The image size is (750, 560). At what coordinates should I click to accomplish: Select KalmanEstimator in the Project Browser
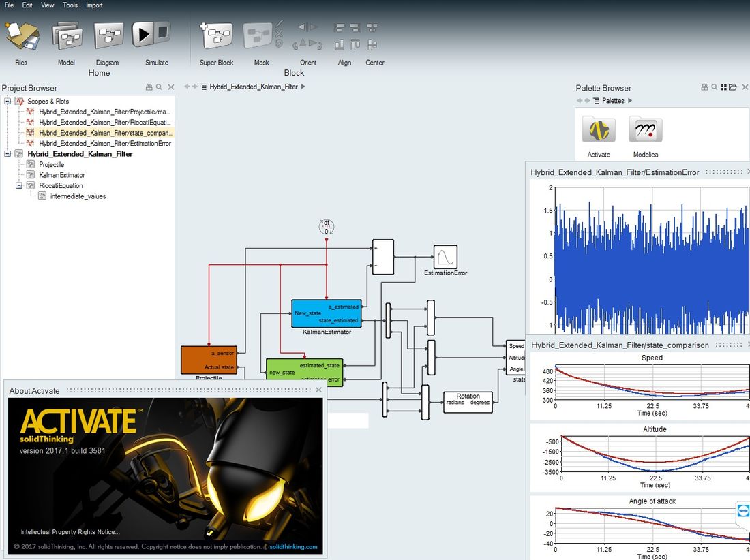(x=62, y=175)
